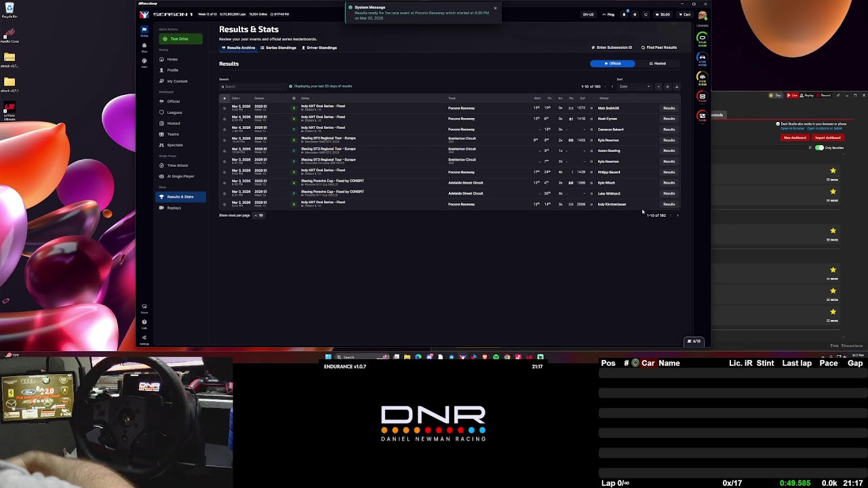868x488 pixels.
Task: Open Results for Indy Kirchenbauer race
Action: pos(669,204)
